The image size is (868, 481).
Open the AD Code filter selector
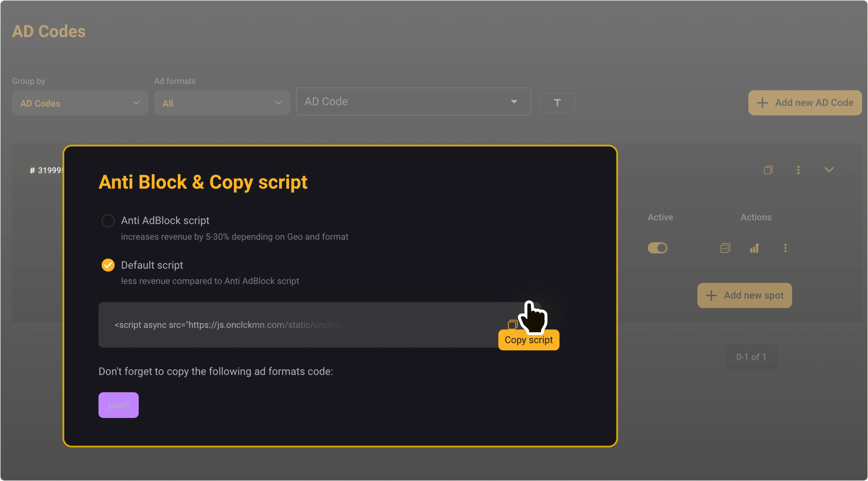(413, 101)
